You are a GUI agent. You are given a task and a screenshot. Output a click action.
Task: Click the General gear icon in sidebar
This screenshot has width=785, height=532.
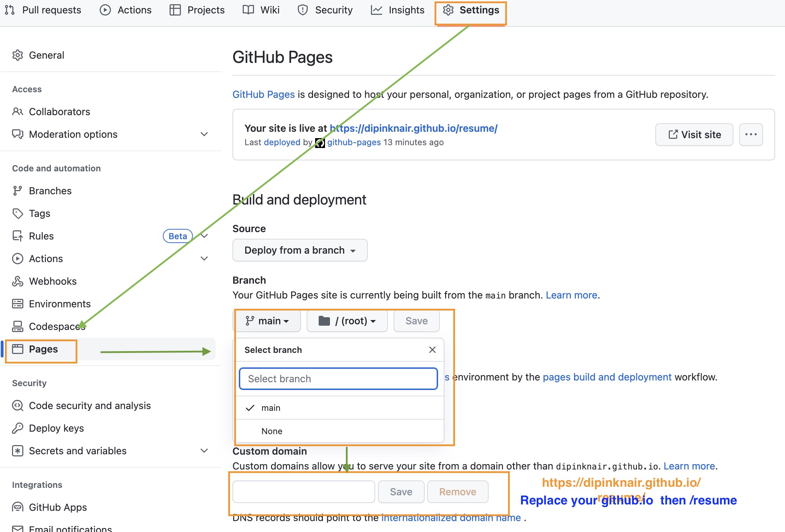point(18,55)
